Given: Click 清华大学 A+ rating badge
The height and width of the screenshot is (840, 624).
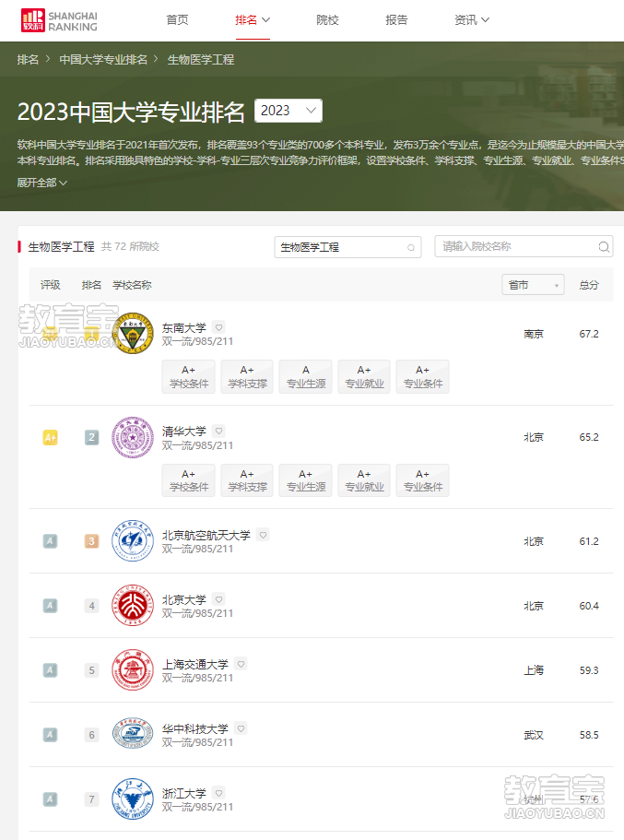Looking at the screenshot, I should tap(51, 438).
